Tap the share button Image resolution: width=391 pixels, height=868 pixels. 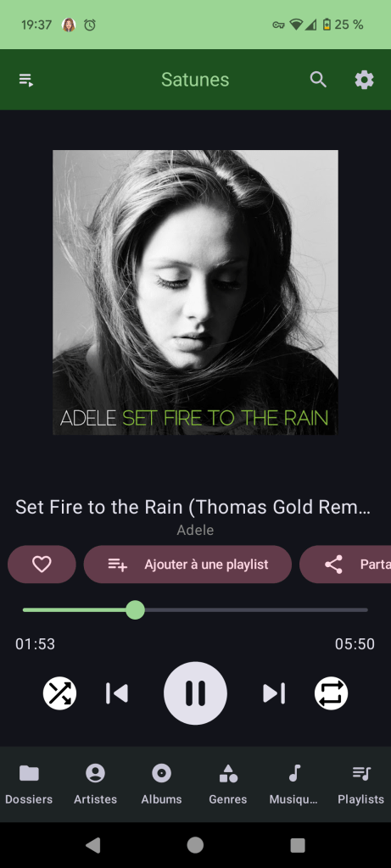tap(345, 564)
